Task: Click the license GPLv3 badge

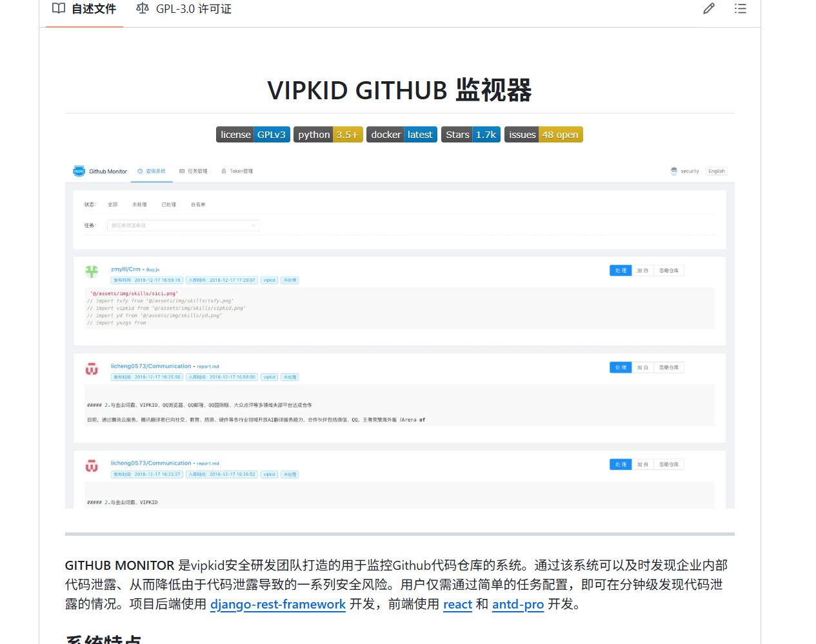Action: point(253,134)
